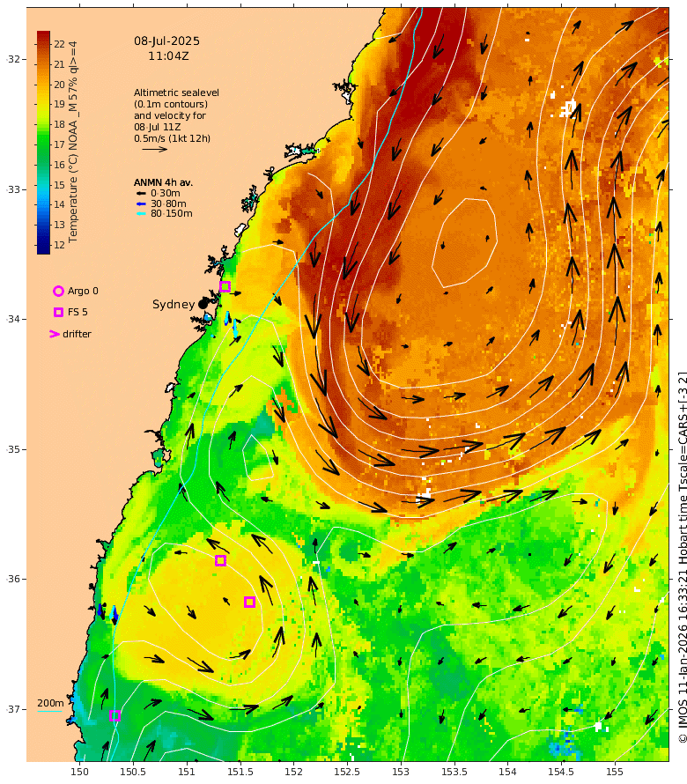Image resolution: width=687 pixels, height=784 pixels.
Task: Click the longitude axis label 150.5
Action: 133,772
